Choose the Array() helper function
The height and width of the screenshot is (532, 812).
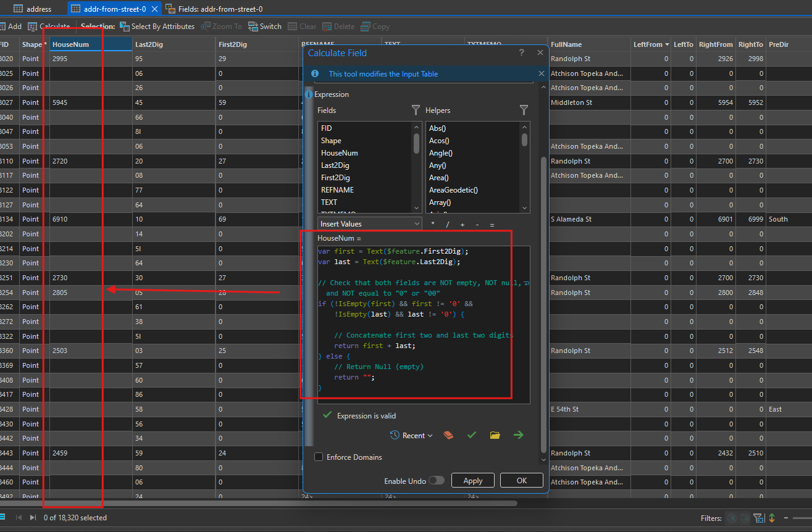click(440, 202)
